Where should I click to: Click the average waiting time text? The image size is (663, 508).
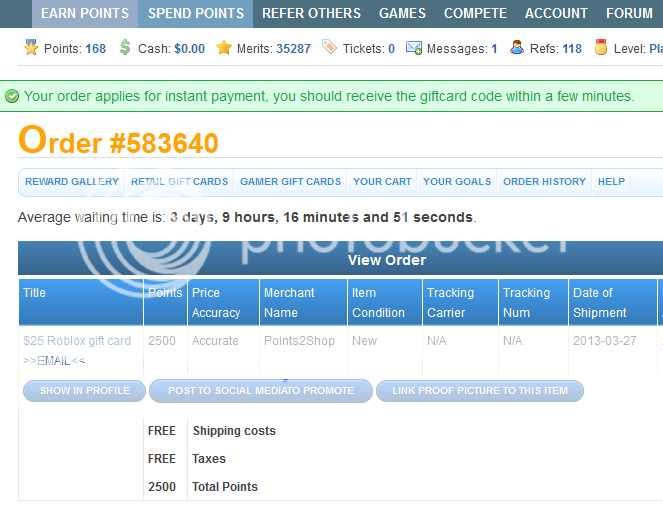[x=247, y=217]
